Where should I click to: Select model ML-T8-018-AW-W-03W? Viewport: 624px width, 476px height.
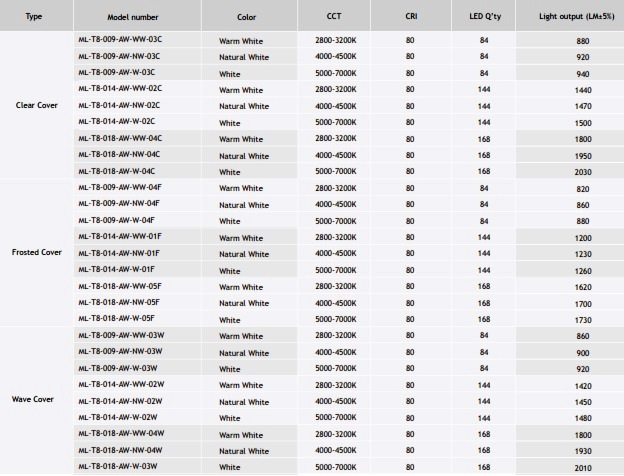click(x=118, y=466)
